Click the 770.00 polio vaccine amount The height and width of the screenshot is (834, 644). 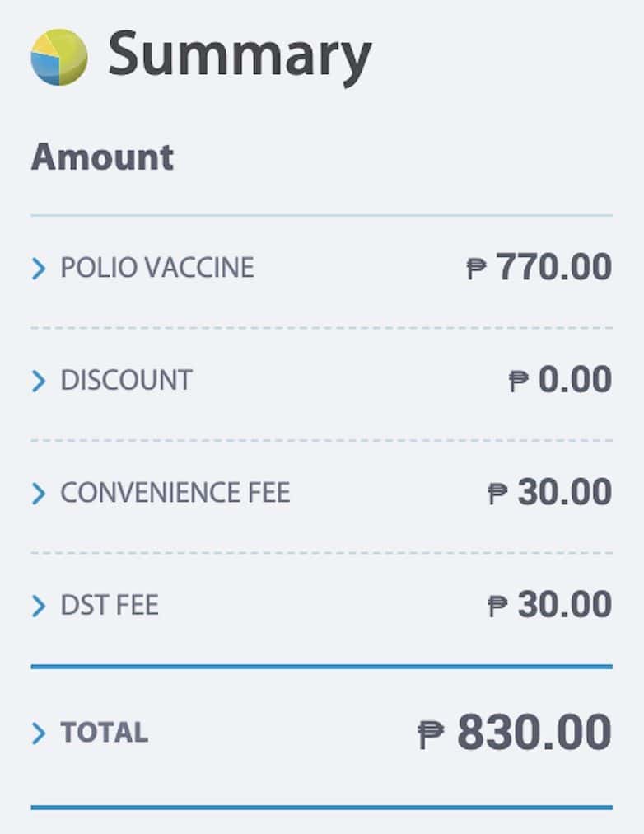553,268
